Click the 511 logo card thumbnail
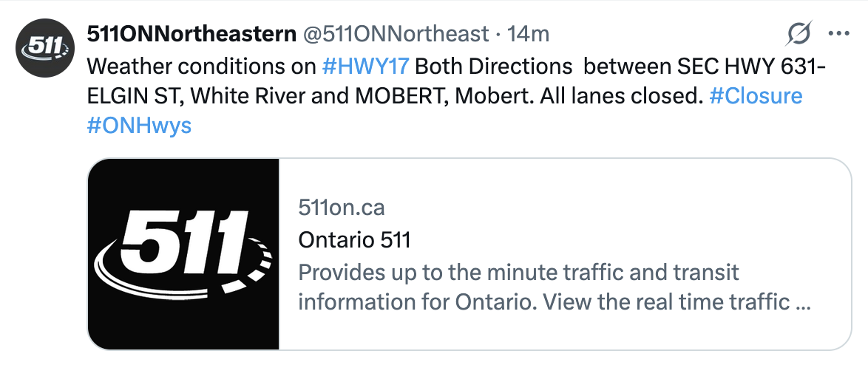 pyautogui.click(x=183, y=253)
